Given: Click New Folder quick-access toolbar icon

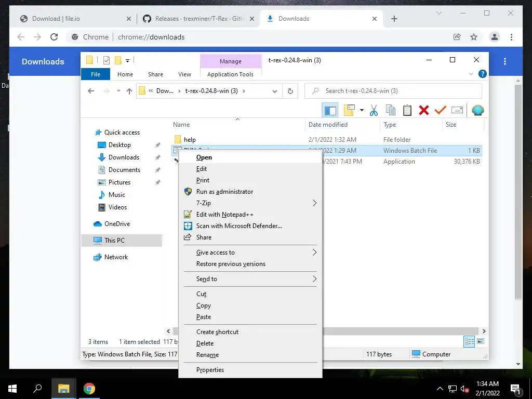Looking at the screenshot, I should pyautogui.click(x=118, y=60).
